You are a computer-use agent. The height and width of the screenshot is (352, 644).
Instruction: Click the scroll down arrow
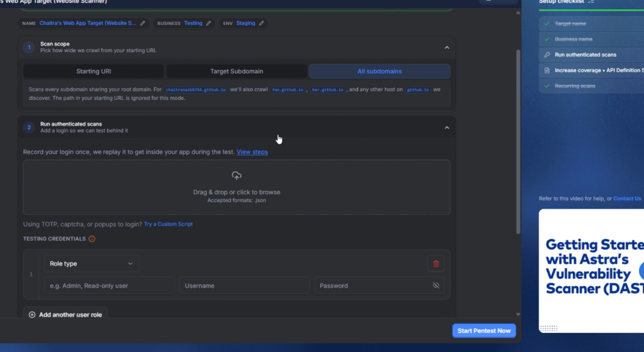(518, 314)
